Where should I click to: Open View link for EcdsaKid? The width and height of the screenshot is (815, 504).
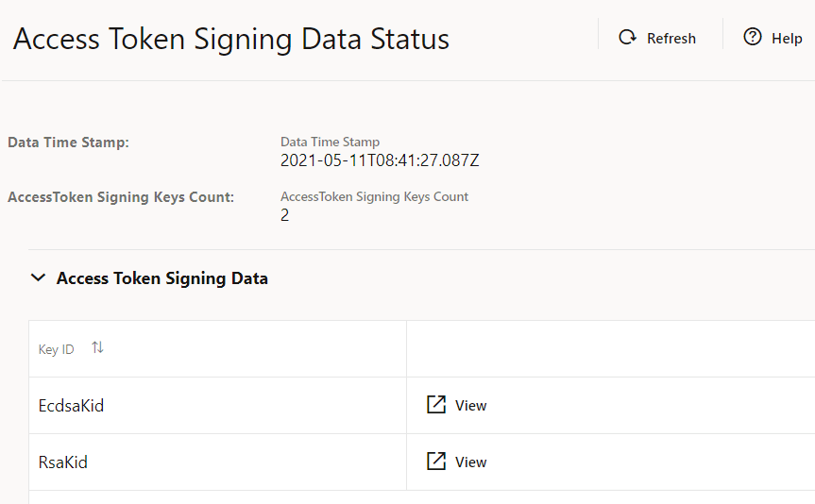click(x=470, y=406)
